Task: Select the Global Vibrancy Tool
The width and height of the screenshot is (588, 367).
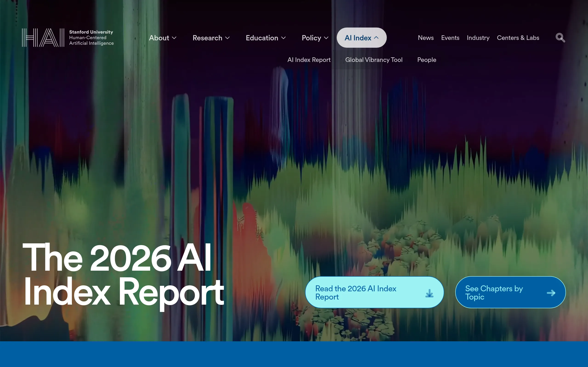Action: pyautogui.click(x=374, y=60)
